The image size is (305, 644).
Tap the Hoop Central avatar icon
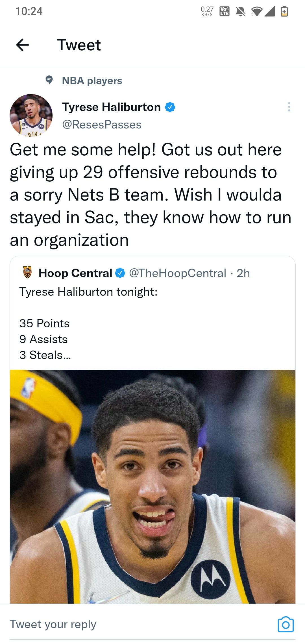point(27,273)
